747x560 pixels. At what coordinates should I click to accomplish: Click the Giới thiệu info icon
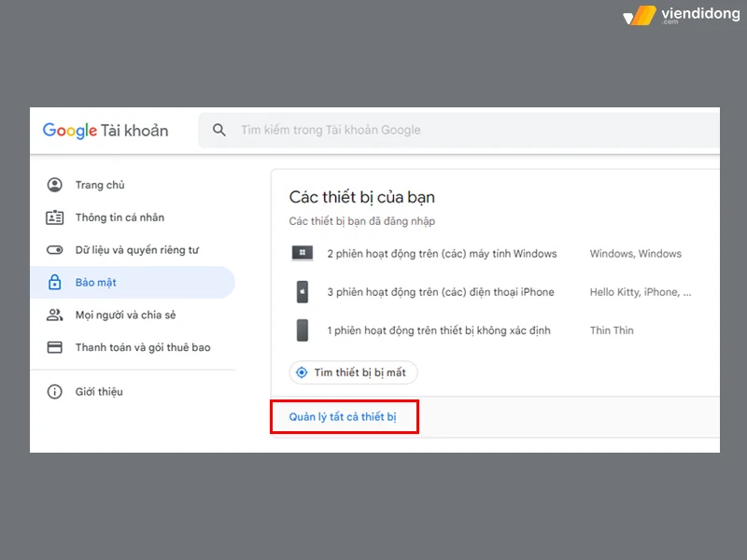click(56, 391)
